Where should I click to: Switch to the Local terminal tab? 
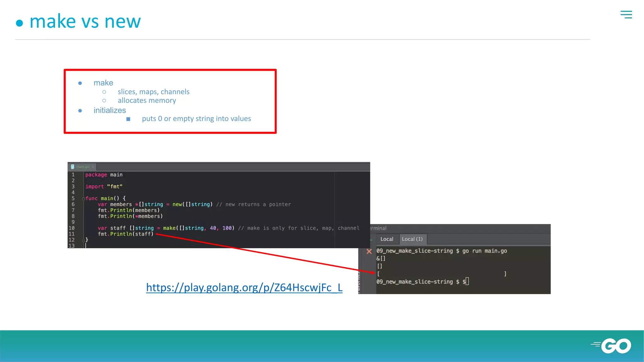(387, 239)
